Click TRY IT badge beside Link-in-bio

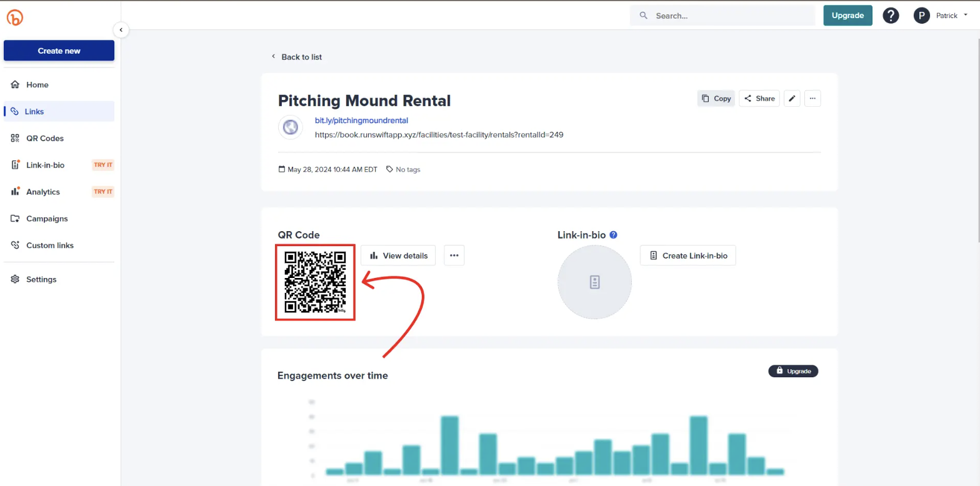click(x=103, y=165)
